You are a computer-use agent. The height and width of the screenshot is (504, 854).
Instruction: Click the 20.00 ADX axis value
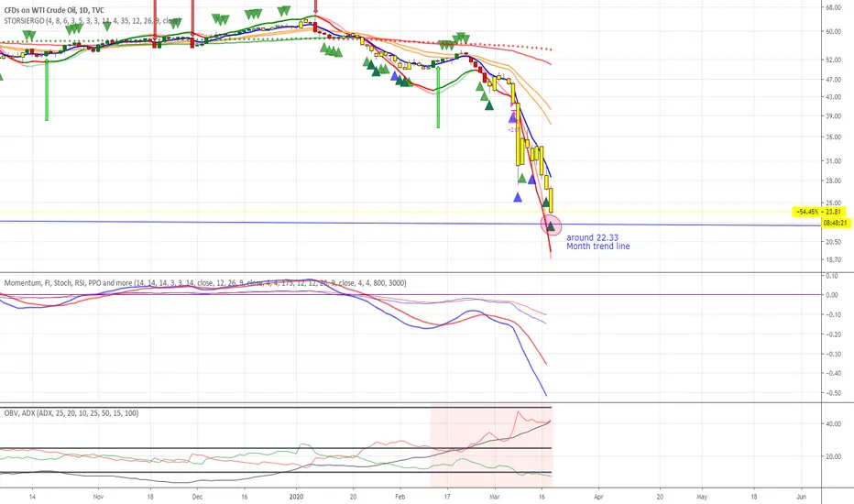click(833, 456)
